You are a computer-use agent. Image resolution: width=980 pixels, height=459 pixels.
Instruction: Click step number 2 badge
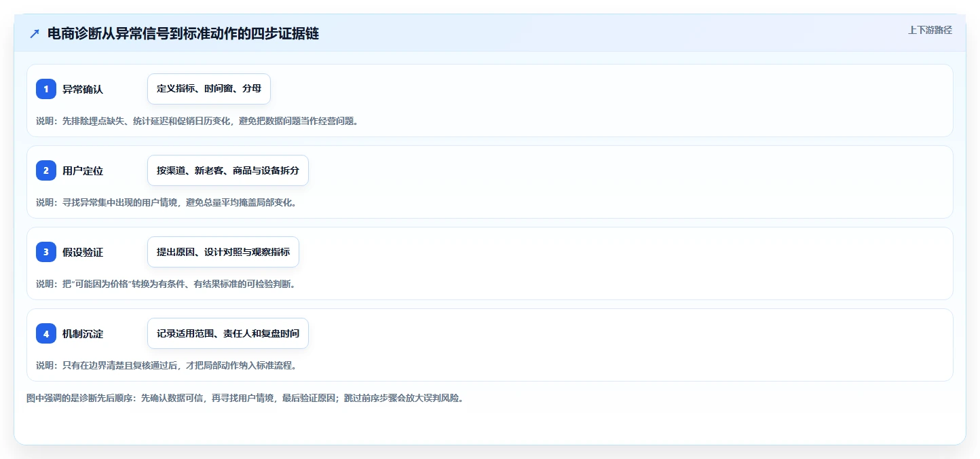[x=46, y=170]
